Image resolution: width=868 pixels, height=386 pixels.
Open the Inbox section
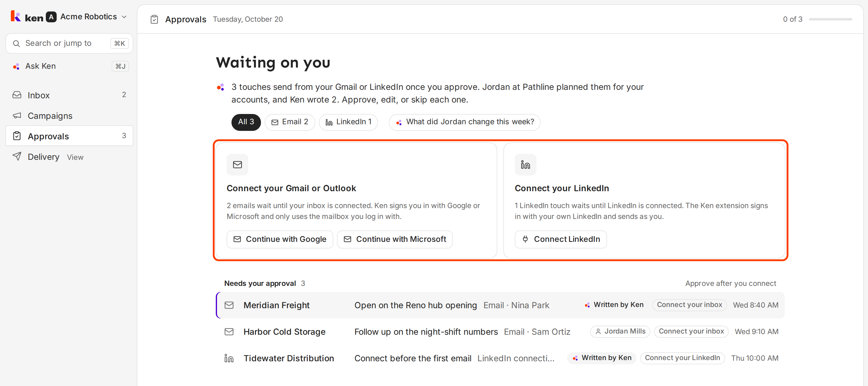[x=69, y=95]
